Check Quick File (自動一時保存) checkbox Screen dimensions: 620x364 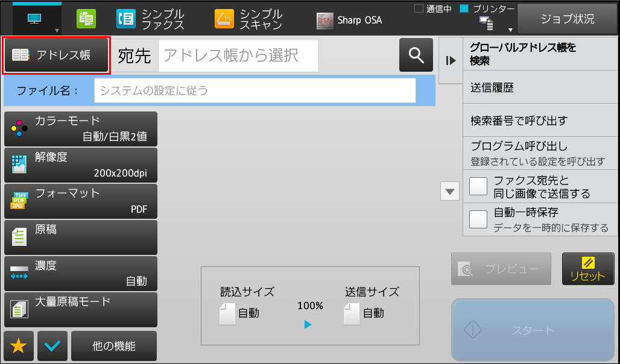(x=478, y=219)
